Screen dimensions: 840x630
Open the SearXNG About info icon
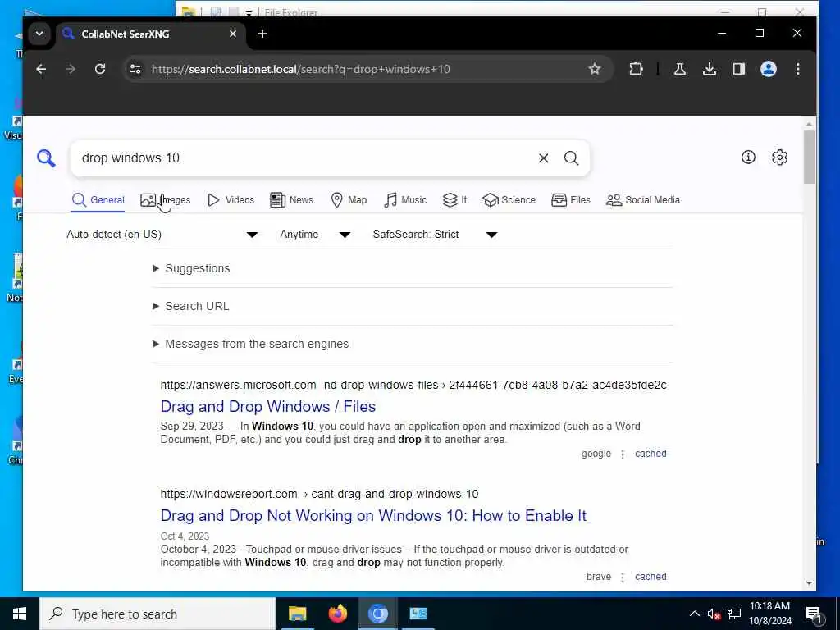point(748,157)
